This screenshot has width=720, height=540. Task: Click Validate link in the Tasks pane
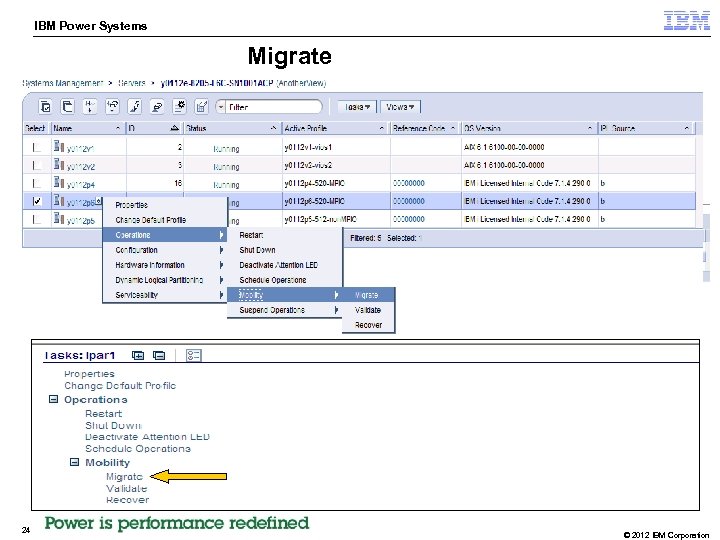[x=126, y=488]
